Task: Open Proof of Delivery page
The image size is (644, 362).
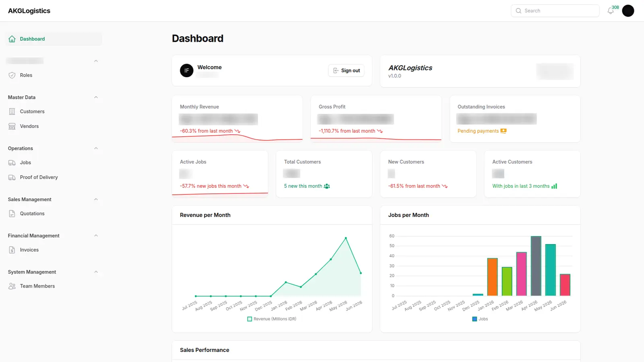Action: (54, 177)
